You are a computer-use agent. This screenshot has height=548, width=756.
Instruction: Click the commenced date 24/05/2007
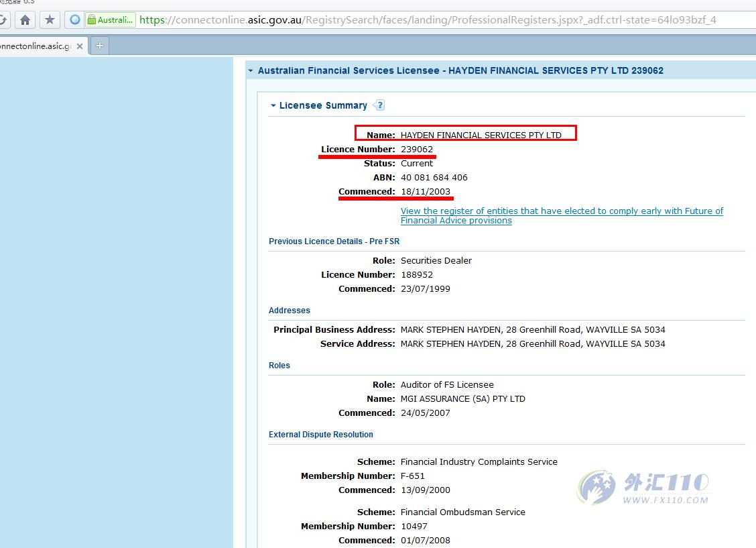coord(425,413)
